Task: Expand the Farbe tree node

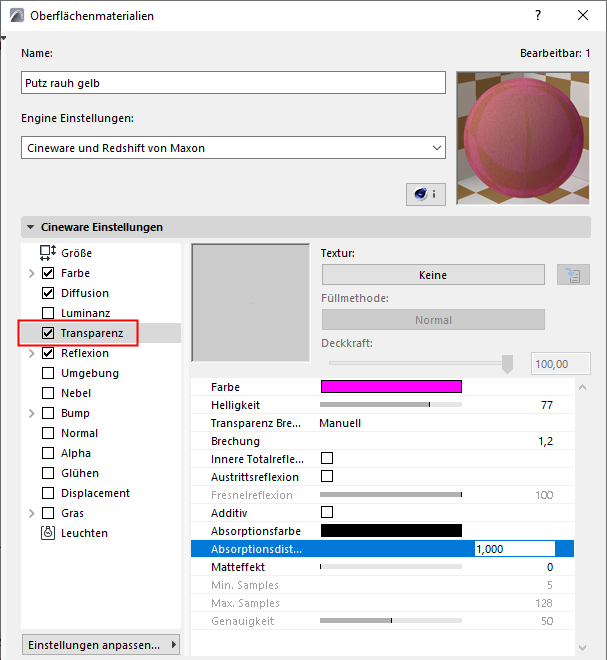Action: [x=31, y=273]
